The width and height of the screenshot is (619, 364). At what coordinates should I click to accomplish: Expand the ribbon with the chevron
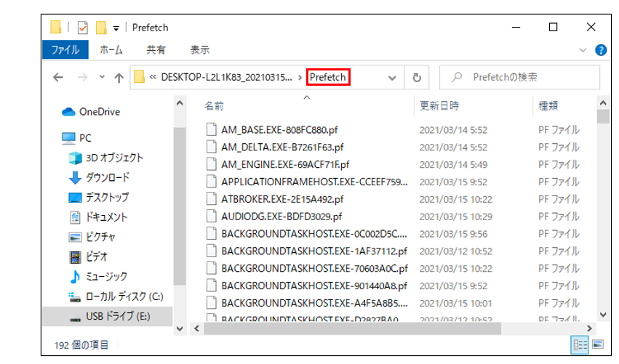[583, 50]
